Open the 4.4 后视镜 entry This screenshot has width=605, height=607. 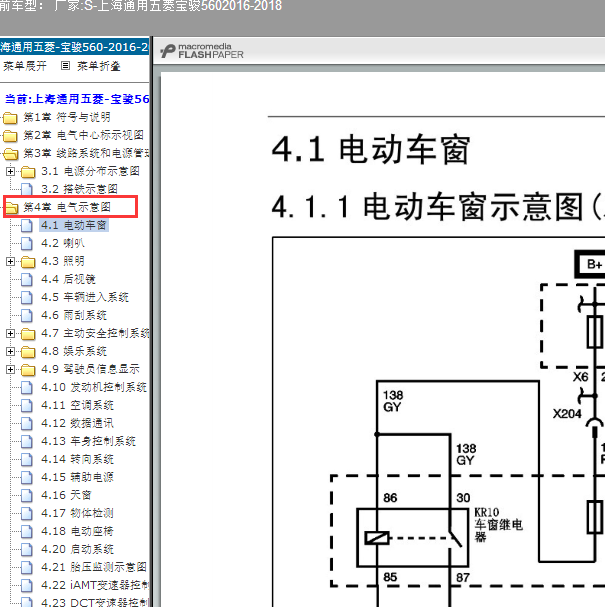68,279
